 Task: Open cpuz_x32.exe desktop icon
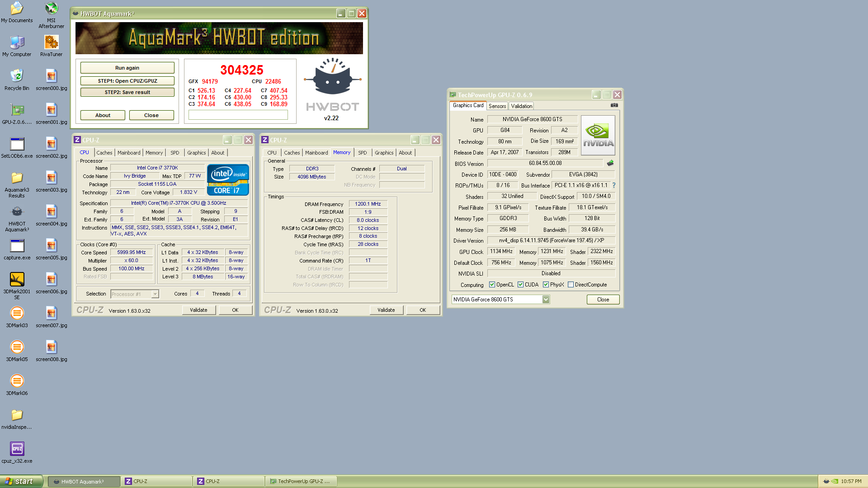(17, 453)
